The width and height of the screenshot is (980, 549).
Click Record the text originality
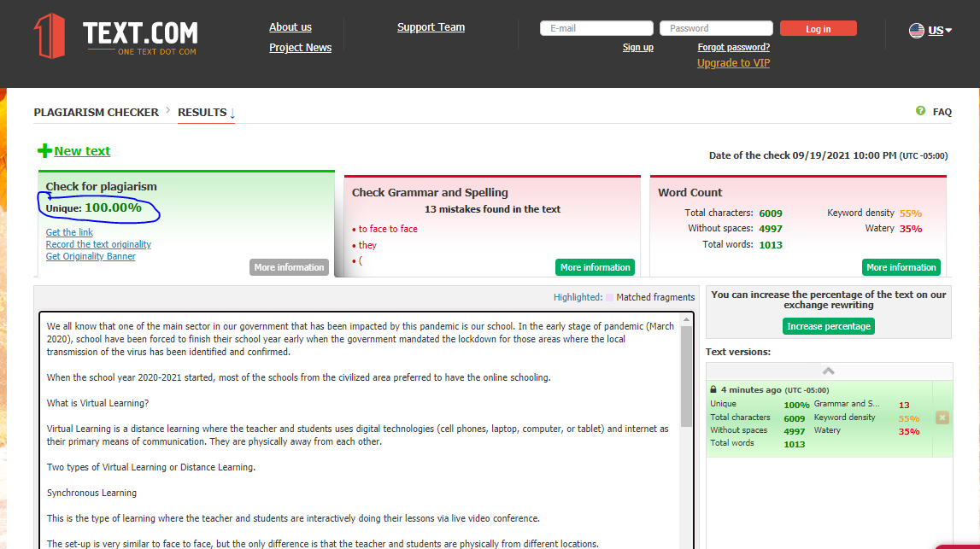pos(98,244)
